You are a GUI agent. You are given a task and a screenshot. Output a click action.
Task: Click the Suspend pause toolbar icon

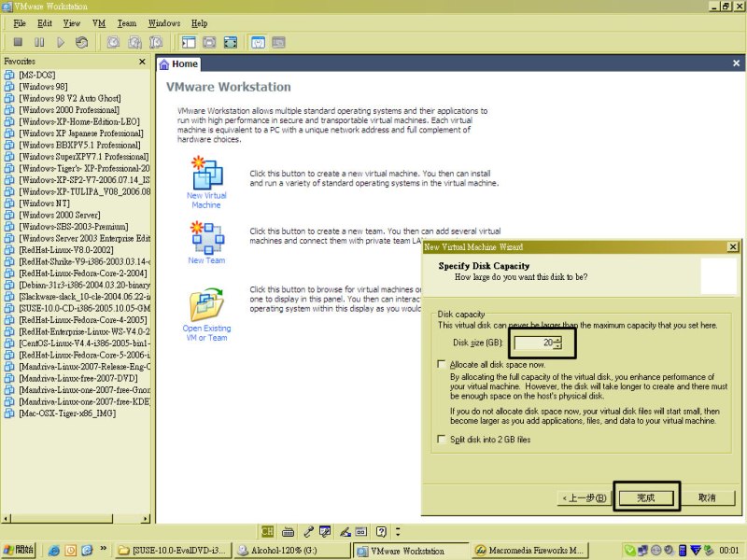click(39, 42)
